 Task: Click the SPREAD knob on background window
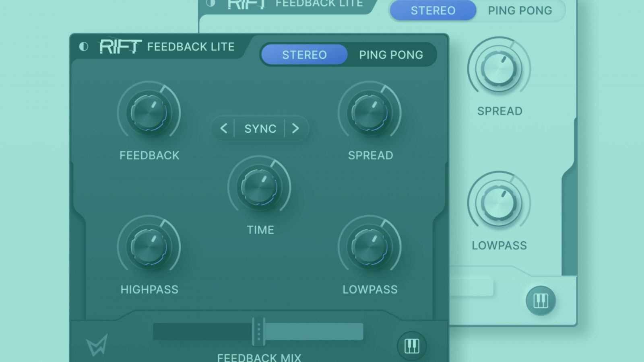[x=499, y=68]
